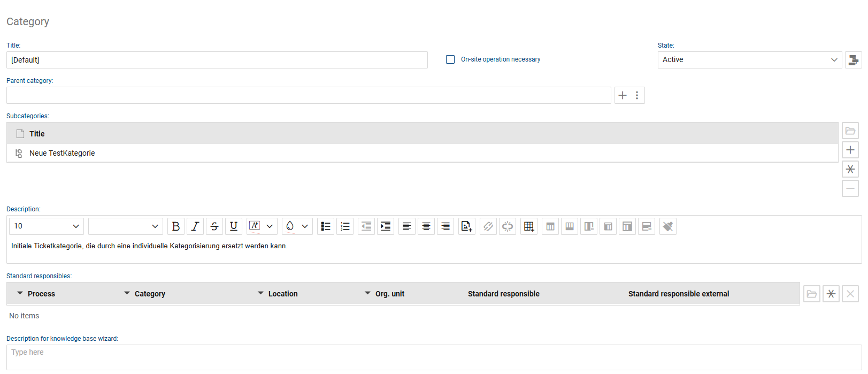Open the font size dropdown showing 10
Image resolution: width=868 pixels, height=374 pixels.
point(47,226)
